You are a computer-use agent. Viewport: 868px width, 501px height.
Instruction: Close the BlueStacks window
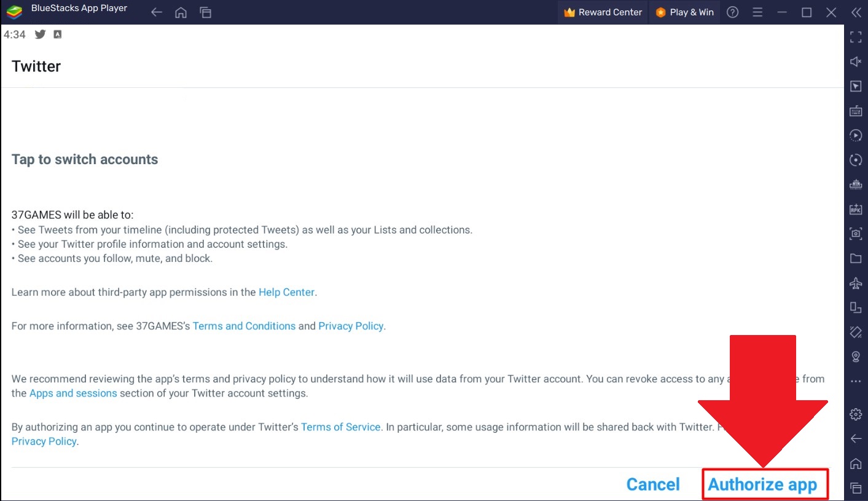tap(831, 12)
